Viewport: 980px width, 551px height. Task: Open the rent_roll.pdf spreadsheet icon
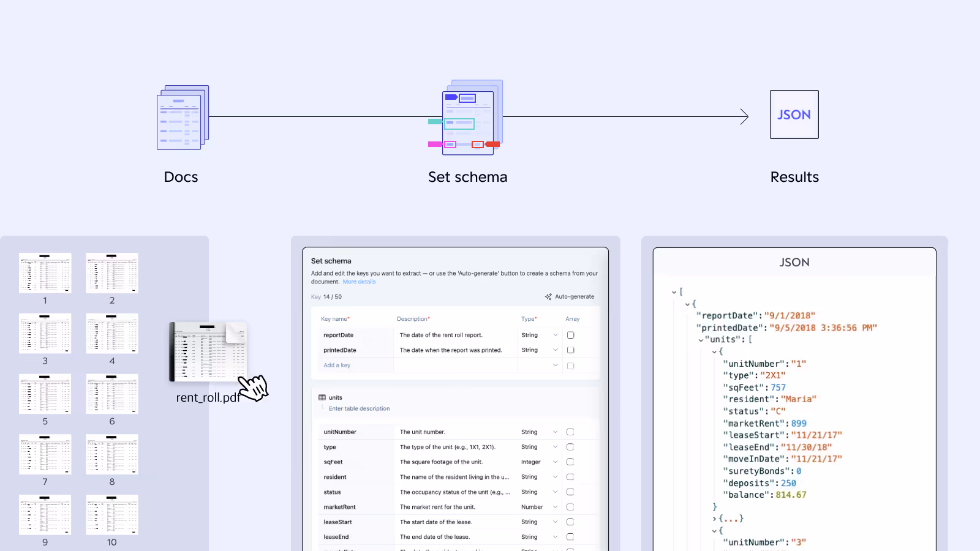[x=208, y=351]
